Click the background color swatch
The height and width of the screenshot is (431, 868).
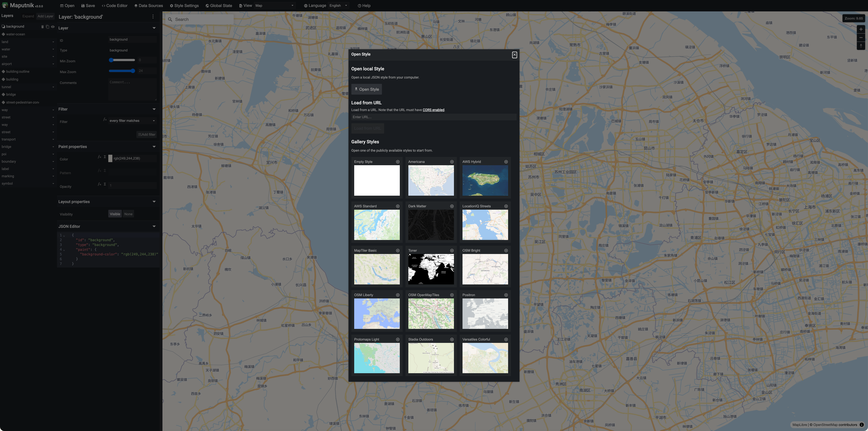(110, 158)
